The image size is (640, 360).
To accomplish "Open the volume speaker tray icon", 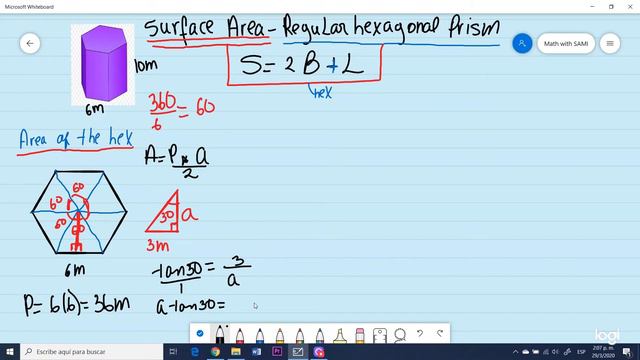I will tap(555, 351).
